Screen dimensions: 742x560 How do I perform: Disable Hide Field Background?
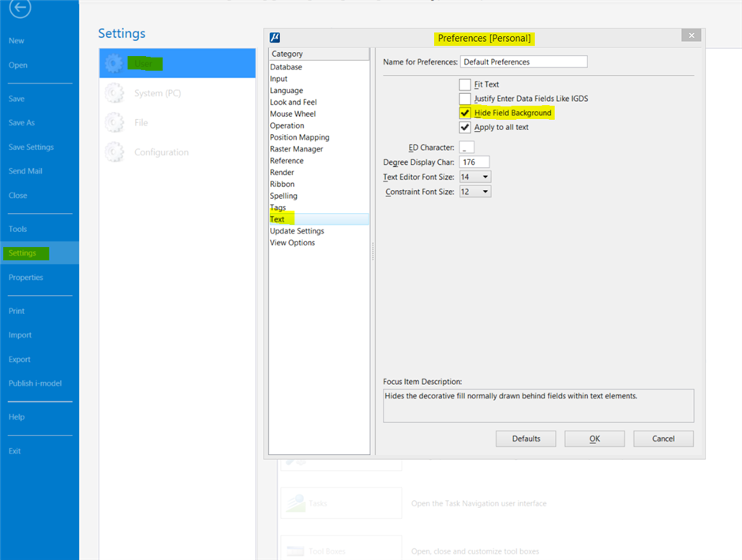[465, 113]
